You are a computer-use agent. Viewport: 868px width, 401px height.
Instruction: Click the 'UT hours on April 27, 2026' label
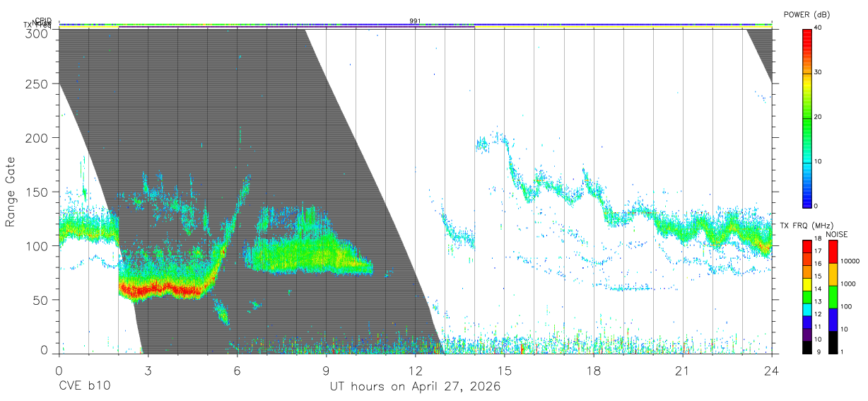coord(415,387)
